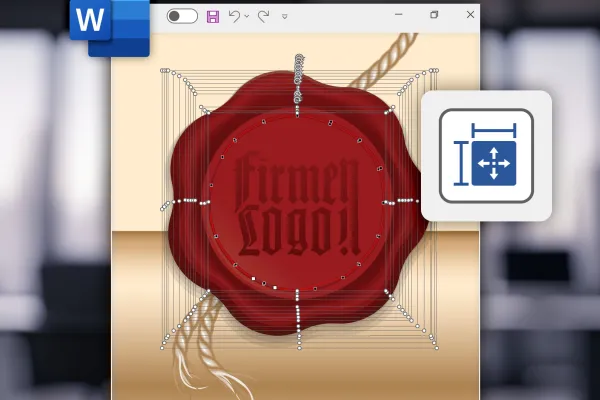Open Customize Quick Access Toolbar dropdown
The width and height of the screenshot is (600, 400).
coord(285,16)
